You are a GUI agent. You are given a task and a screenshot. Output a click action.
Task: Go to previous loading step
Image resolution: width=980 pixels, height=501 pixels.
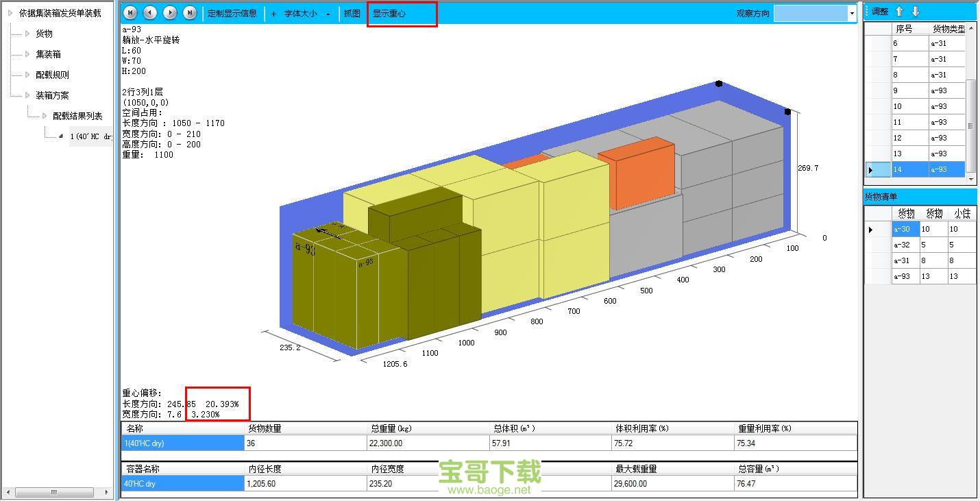pos(150,13)
